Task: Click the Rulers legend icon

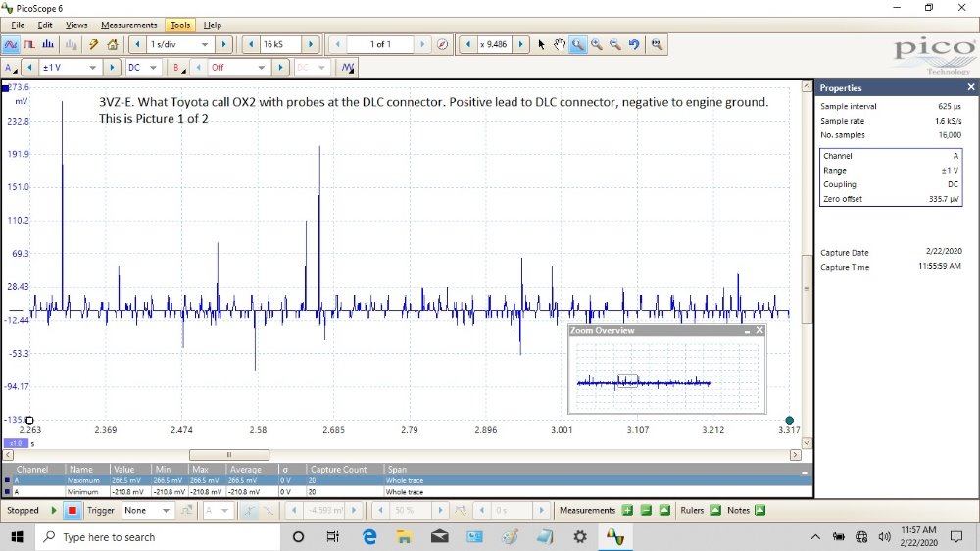Action: click(x=715, y=511)
